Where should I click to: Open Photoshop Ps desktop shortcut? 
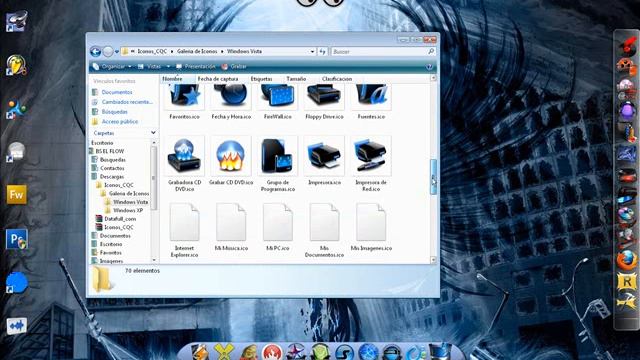tap(16, 239)
